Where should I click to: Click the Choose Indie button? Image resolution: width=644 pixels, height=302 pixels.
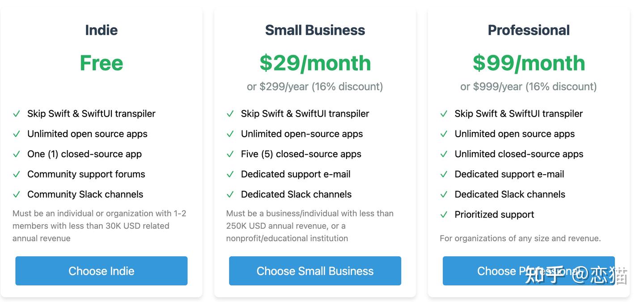(x=101, y=271)
